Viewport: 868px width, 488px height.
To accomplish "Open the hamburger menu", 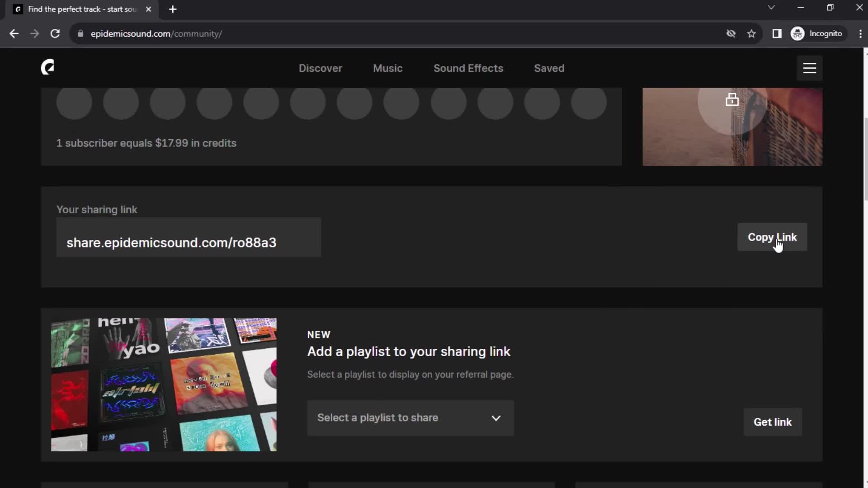I will (809, 68).
